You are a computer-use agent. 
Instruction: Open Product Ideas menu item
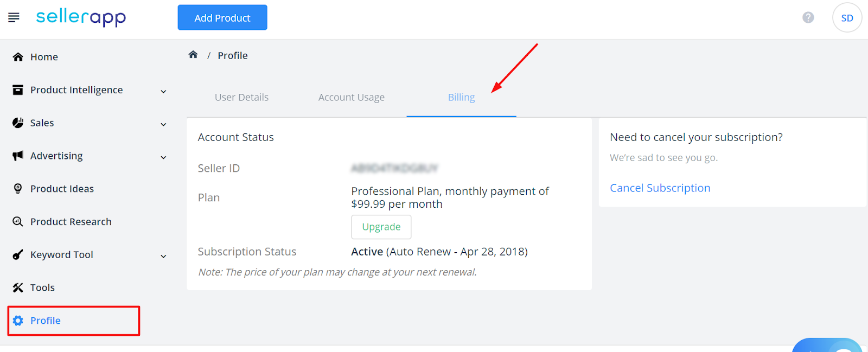pyautogui.click(x=62, y=189)
